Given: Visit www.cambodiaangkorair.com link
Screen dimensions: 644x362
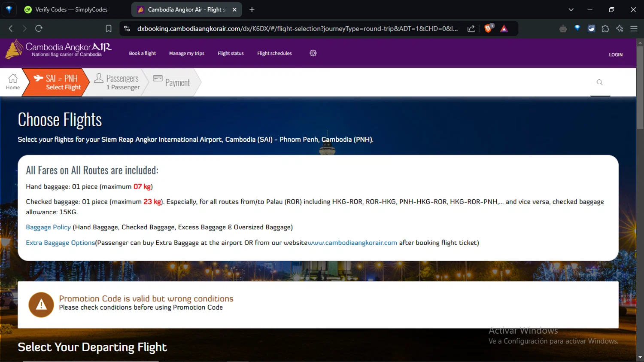Looking at the screenshot, I should (352, 243).
